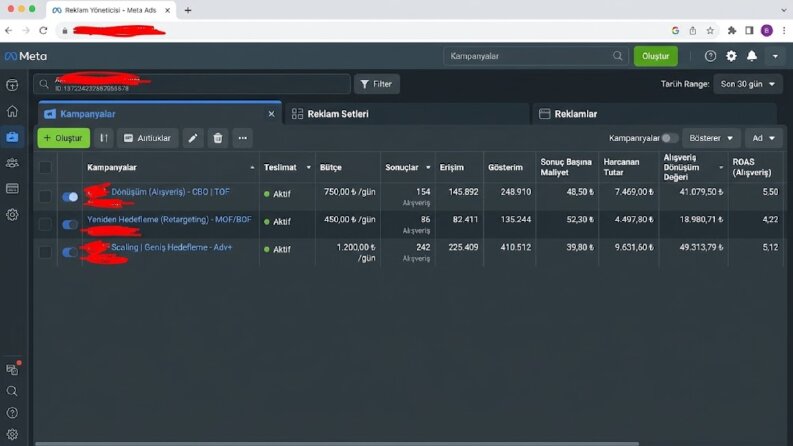Open the Son 30 gün date range dropdown
This screenshot has height=446, width=793.
click(x=748, y=84)
